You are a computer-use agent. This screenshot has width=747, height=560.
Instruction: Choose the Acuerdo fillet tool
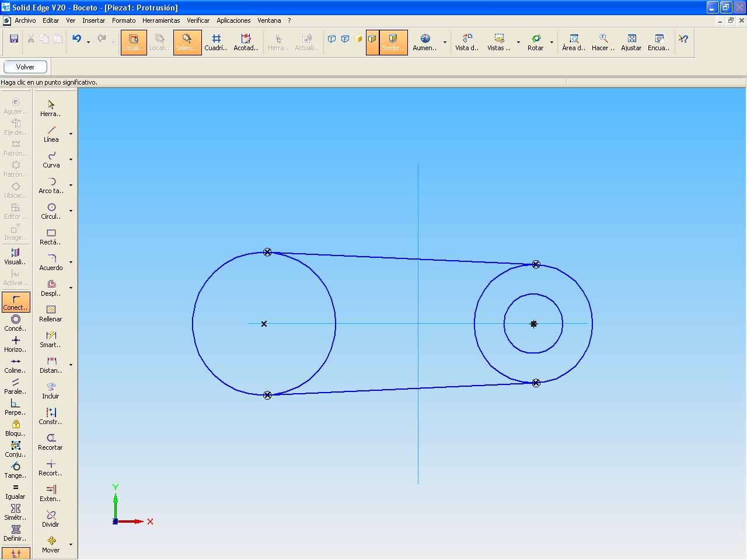click(51, 262)
